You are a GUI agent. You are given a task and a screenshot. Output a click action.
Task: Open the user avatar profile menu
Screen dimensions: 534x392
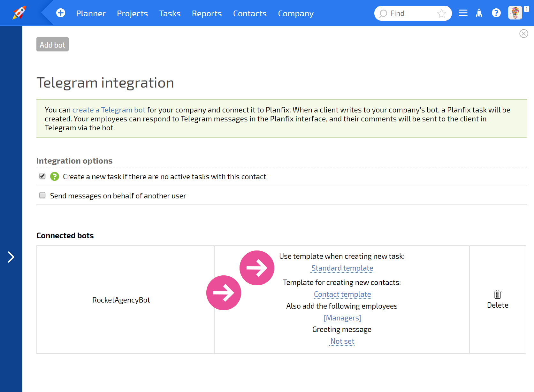click(515, 13)
